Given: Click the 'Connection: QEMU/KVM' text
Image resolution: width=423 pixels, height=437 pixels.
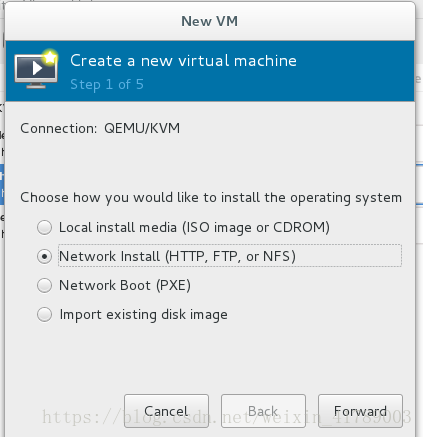Looking at the screenshot, I should [x=100, y=128].
